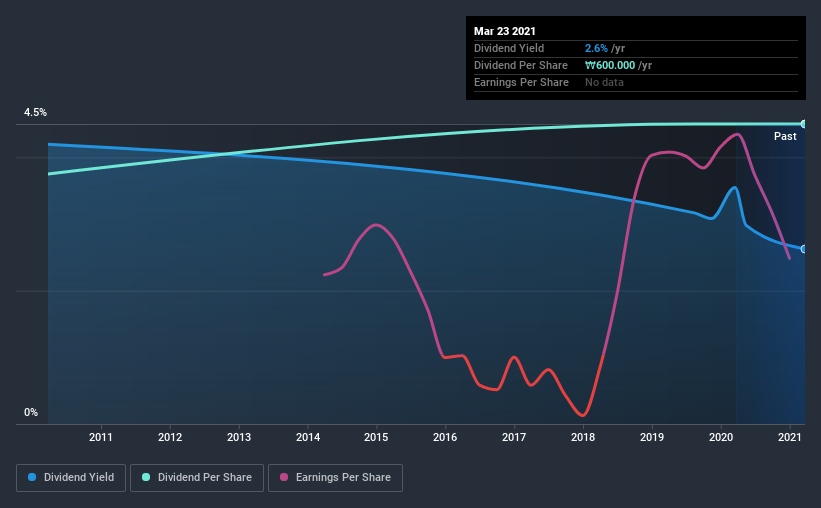Screen dimensions: 821x508
Task: Click the pink Earnings Per Share legend dot
Action: click(x=284, y=477)
